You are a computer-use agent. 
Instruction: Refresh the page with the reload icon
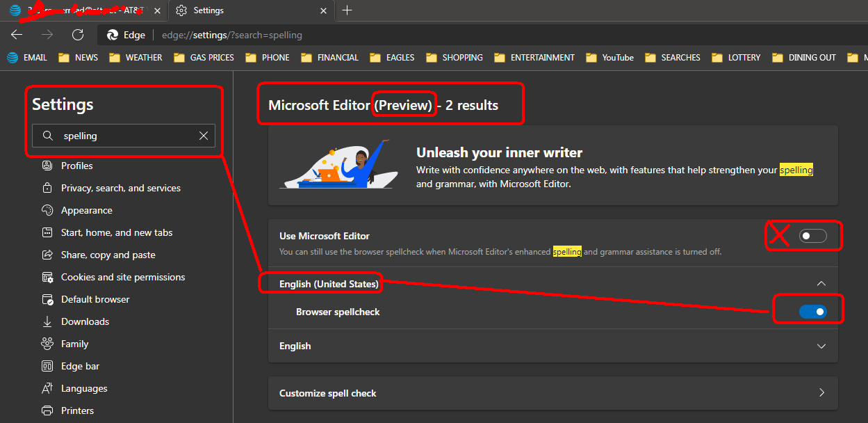[x=78, y=35]
